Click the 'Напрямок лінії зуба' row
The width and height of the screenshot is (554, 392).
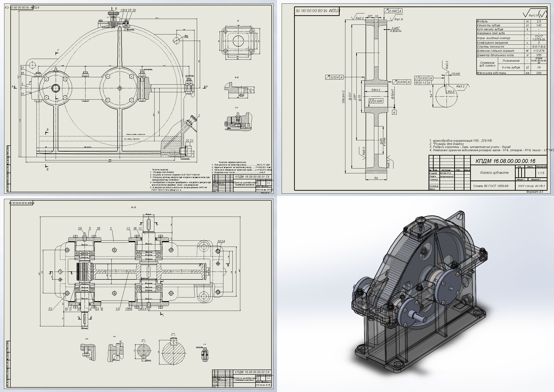(512, 33)
